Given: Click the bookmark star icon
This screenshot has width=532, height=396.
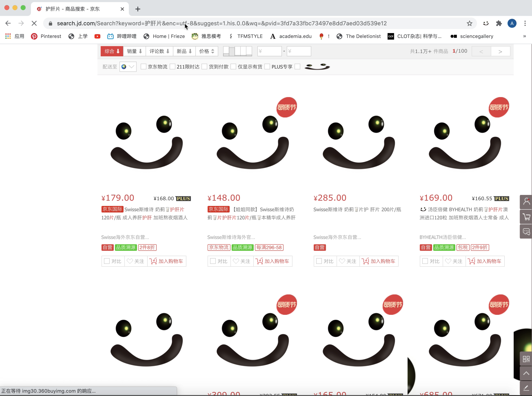Looking at the screenshot, I should (x=469, y=23).
